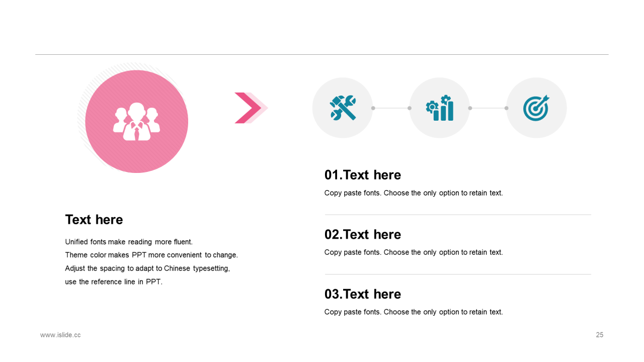Image resolution: width=644 pixels, height=362 pixels.
Task: Select the "03.Text here" heading
Action: pyautogui.click(x=363, y=294)
